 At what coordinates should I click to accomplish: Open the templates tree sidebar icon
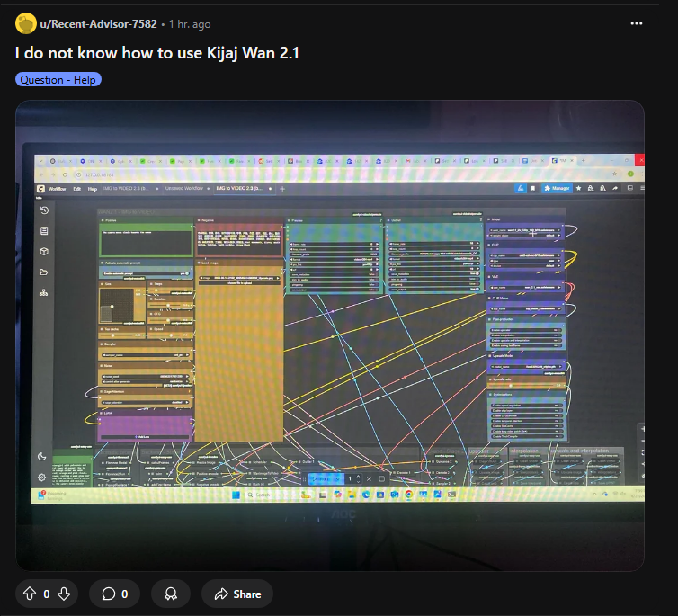coord(44,292)
